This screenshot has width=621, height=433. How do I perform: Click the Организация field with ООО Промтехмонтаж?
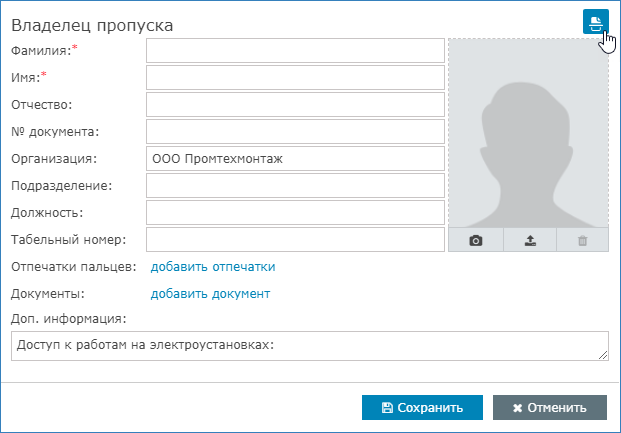pos(294,159)
